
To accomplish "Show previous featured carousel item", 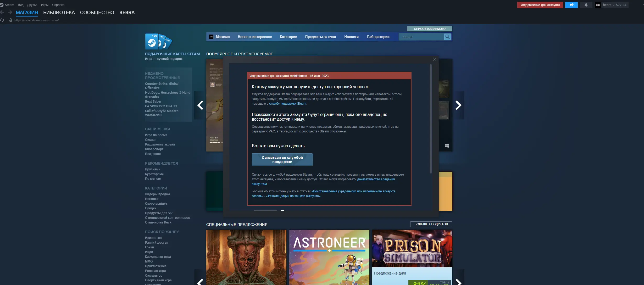I will point(200,105).
